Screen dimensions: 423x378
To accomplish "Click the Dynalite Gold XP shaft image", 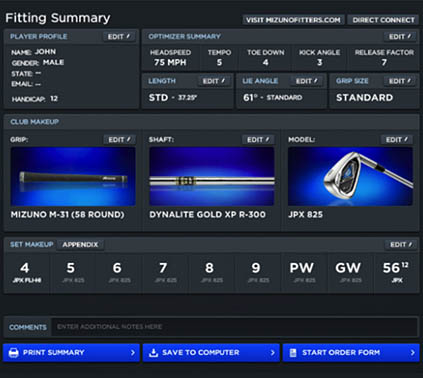I will [x=212, y=176].
